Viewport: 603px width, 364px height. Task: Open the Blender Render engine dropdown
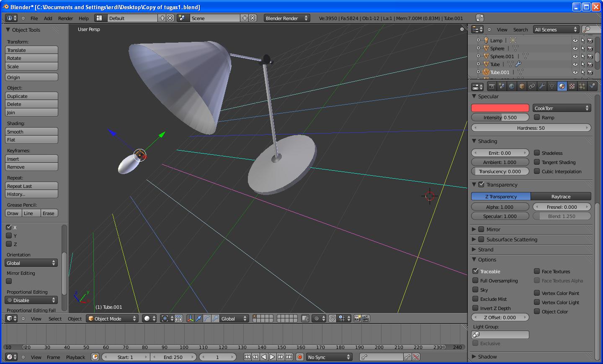point(287,18)
